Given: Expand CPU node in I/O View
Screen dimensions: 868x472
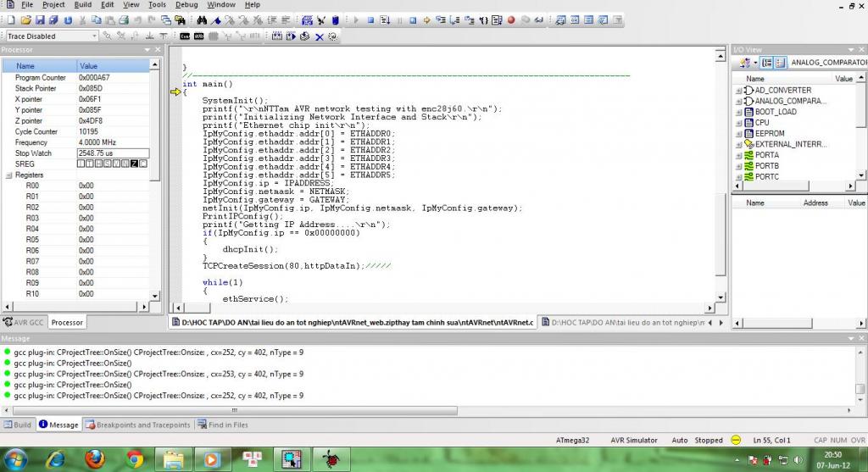Looking at the screenshot, I should click(738, 123).
